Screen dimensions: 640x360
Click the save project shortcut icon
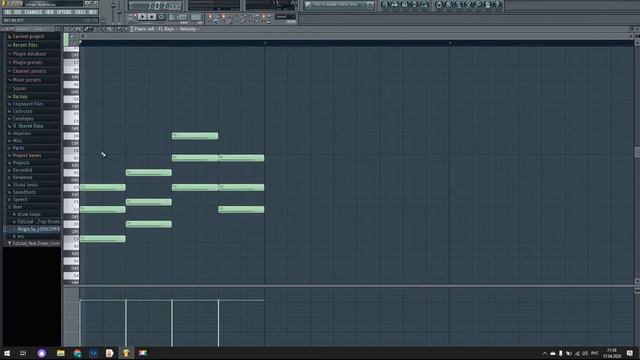(x=449, y=5)
